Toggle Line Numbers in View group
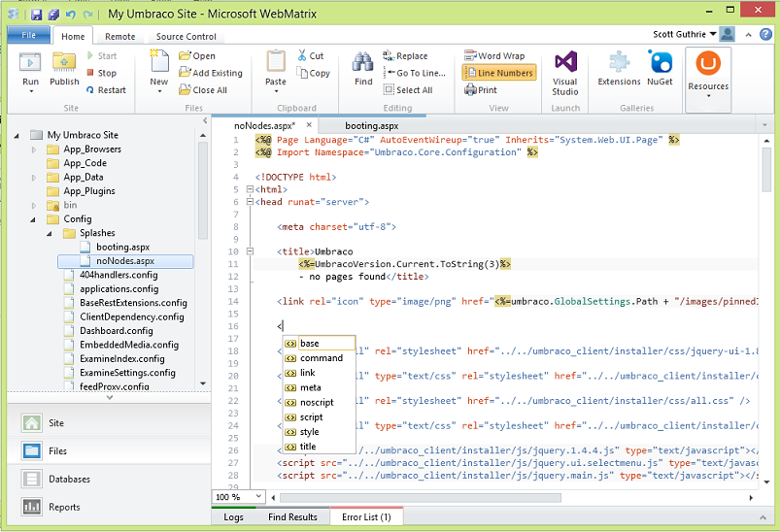780x532 pixels. [499, 73]
